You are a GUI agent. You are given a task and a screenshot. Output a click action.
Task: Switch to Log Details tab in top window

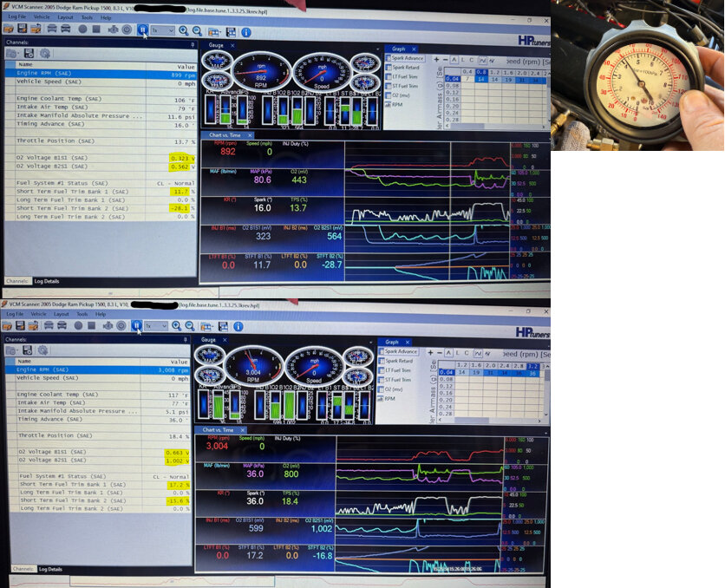[47, 281]
